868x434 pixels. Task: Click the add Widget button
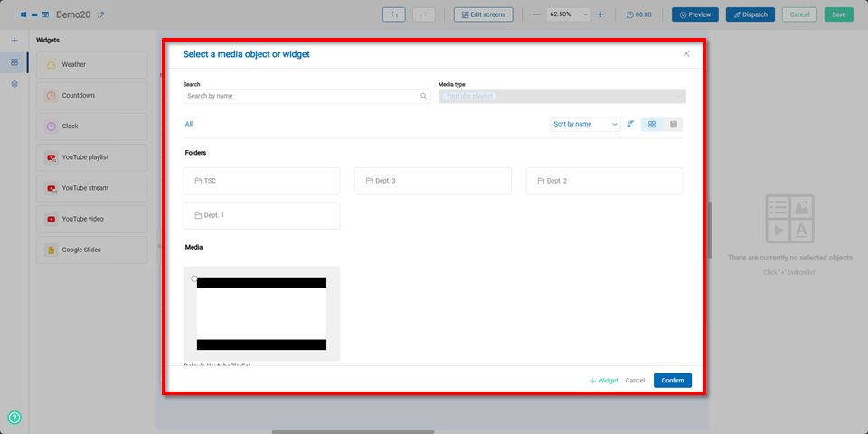604,381
